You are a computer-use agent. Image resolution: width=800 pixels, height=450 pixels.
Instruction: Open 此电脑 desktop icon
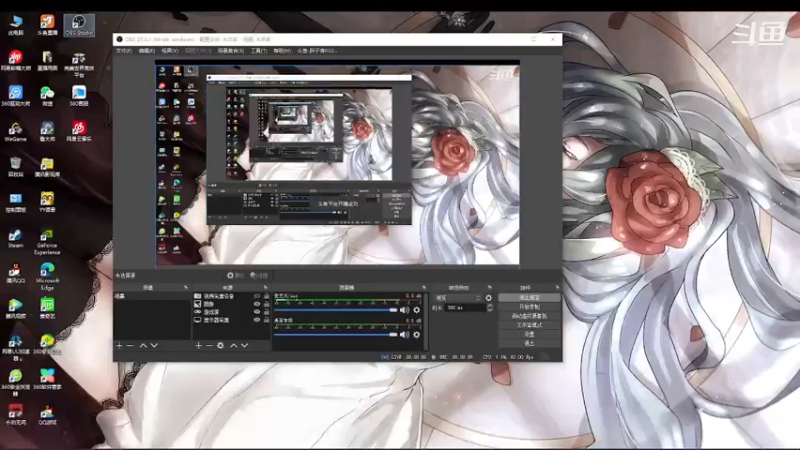click(x=16, y=25)
